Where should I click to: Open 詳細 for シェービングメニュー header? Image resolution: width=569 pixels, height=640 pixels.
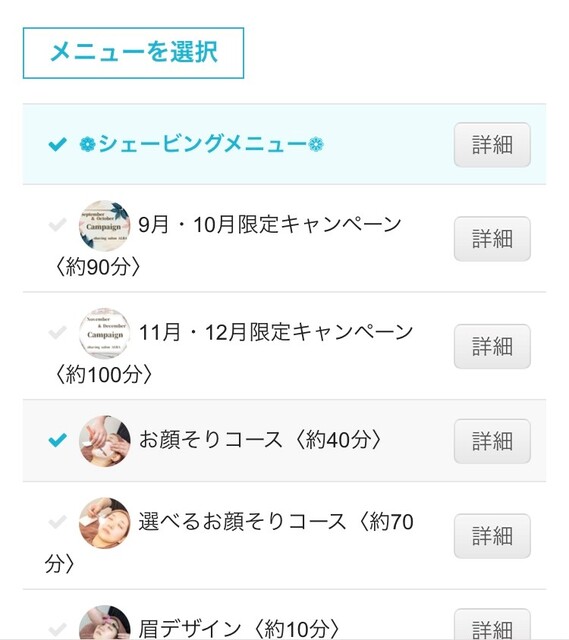[x=492, y=144]
